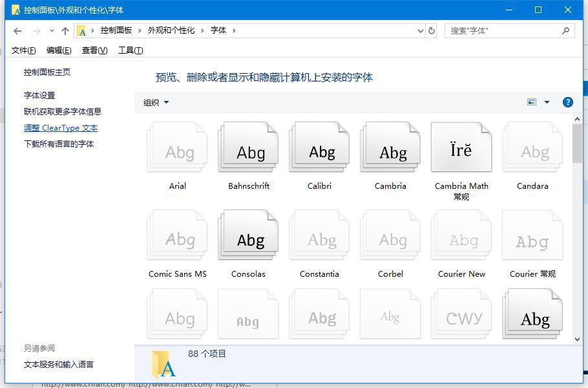Open recent locations dropdown arrow
Image resolution: width=588 pixels, height=388 pixels.
[52, 31]
